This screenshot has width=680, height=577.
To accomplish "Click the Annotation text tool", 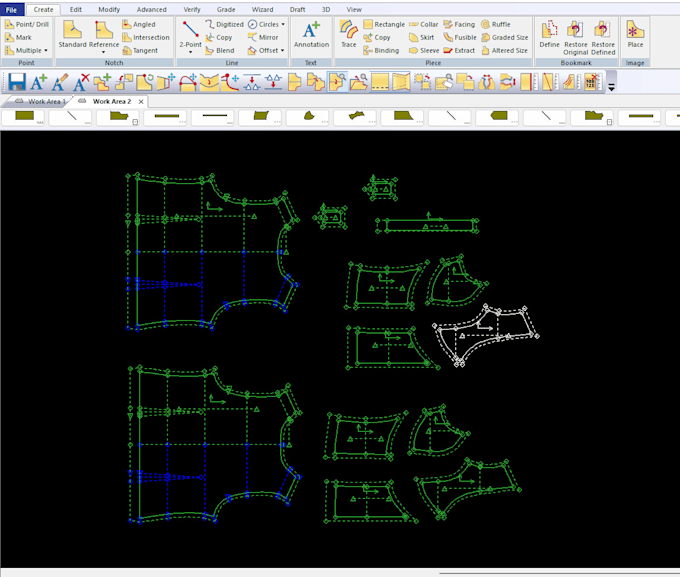I will (311, 35).
